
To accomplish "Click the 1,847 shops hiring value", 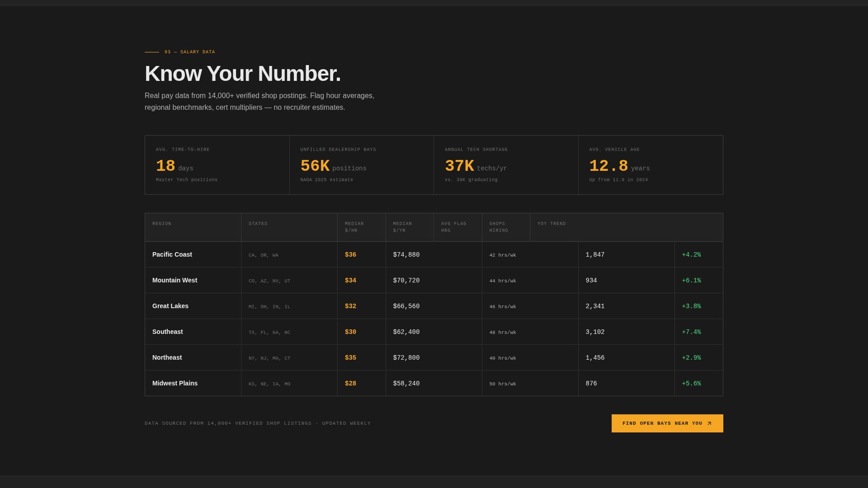I will [x=595, y=255].
